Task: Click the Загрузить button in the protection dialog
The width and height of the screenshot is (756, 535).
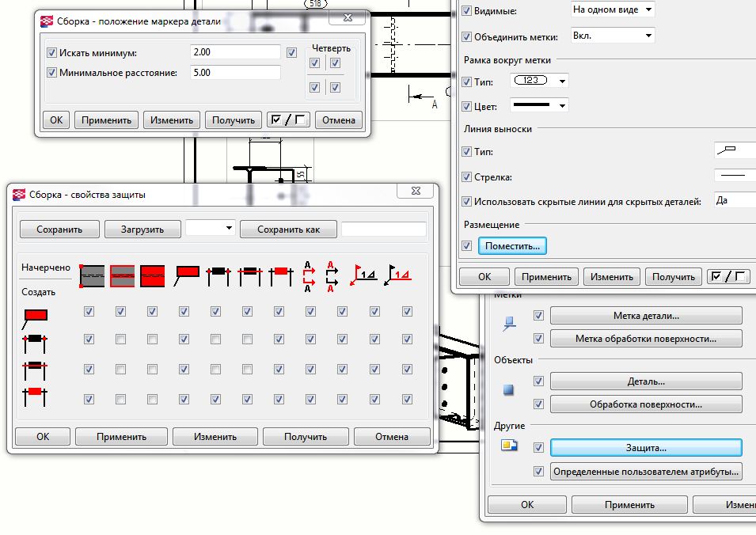Action: click(142, 230)
